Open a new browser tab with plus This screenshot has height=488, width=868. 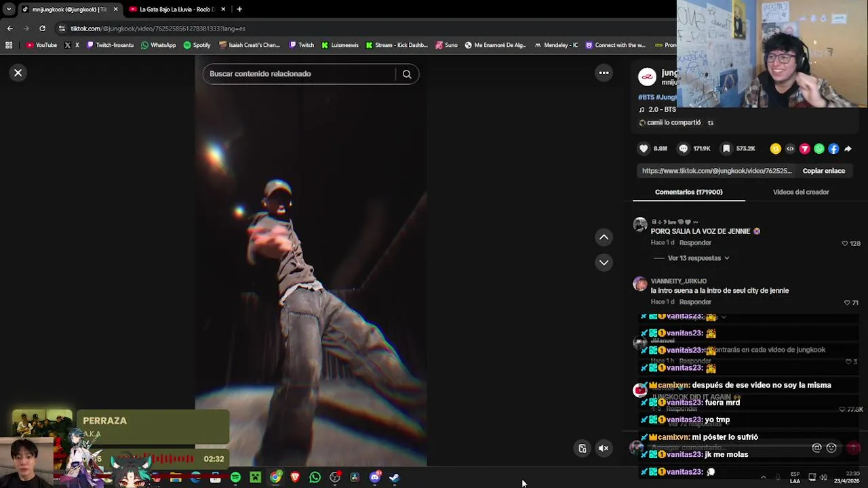click(x=239, y=9)
